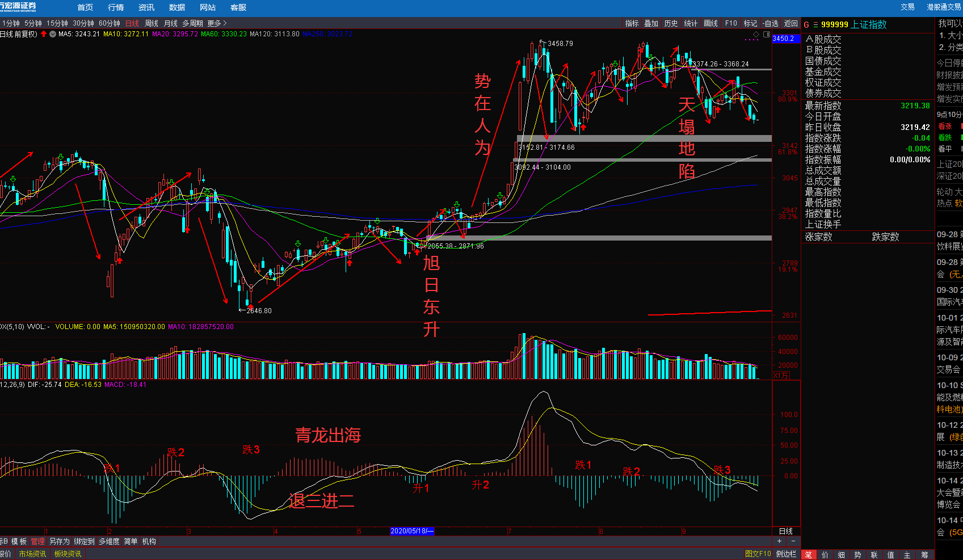
Task: Expand the 更多 periods dropdown
Action: (x=217, y=23)
